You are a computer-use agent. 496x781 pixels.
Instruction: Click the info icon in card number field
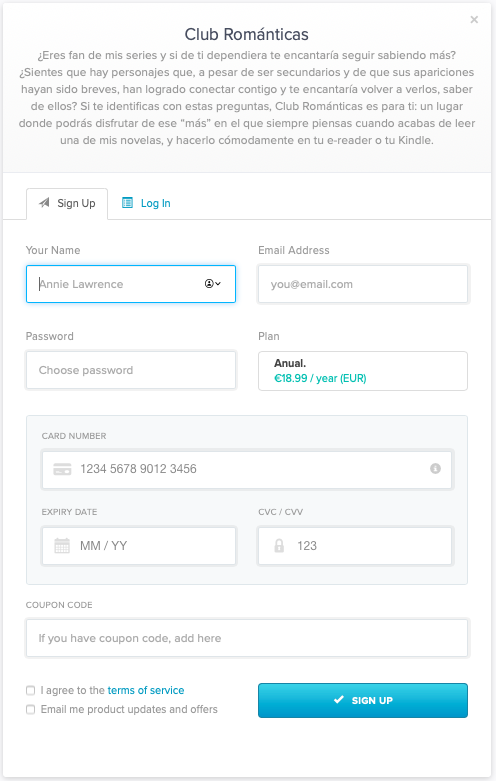tap(435, 468)
